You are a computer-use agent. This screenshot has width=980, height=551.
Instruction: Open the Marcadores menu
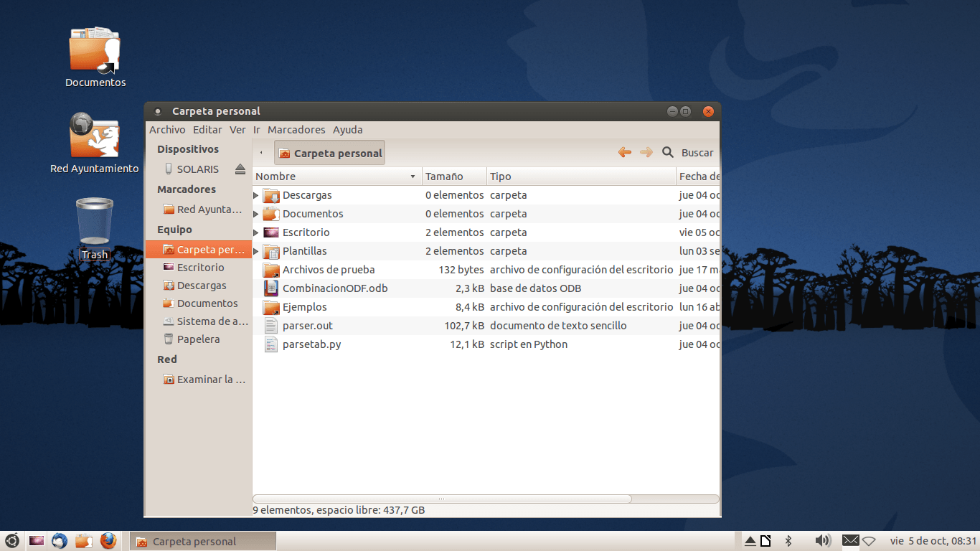[296, 130]
